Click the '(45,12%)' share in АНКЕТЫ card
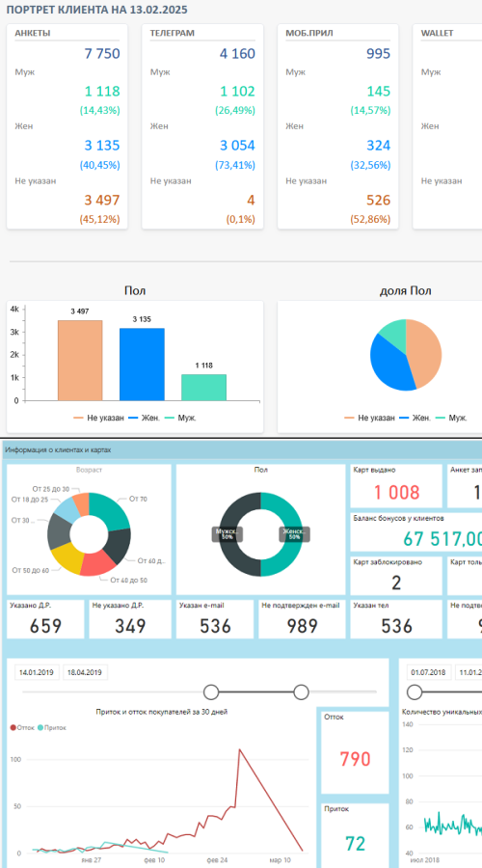The height and width of the screenshot is (868, 482). click(x=99, y=219)
